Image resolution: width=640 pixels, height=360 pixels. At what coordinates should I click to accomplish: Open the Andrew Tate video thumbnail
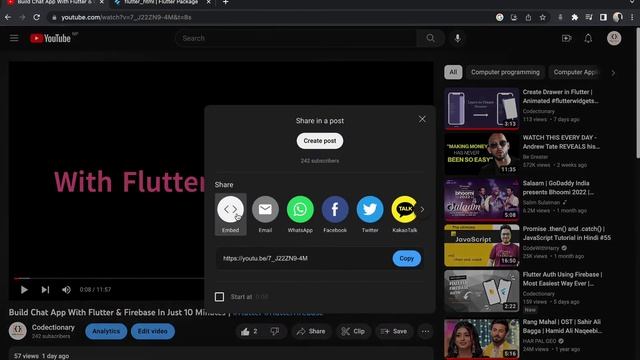(x=482, y=153)
